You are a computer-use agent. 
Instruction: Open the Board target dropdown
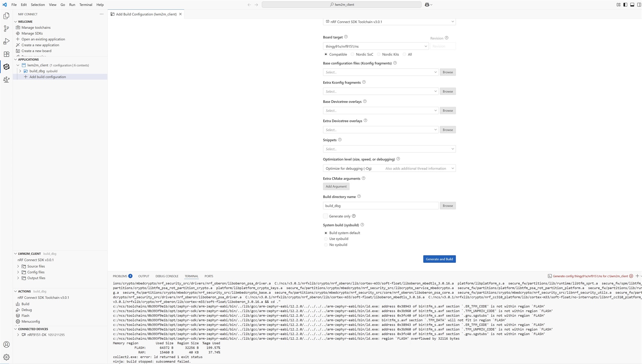click(376, 46)
